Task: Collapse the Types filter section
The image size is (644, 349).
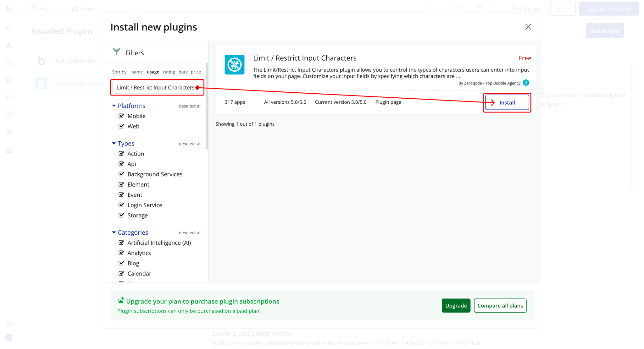Action: pos(114,143)
